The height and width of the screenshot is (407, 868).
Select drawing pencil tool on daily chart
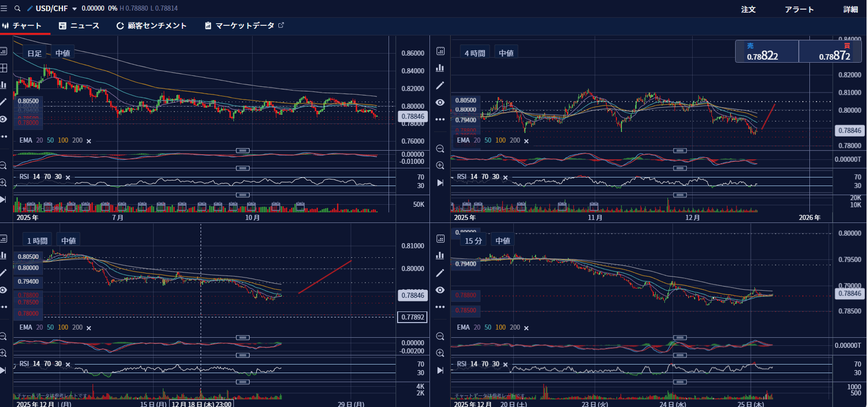tap(4, 102)
